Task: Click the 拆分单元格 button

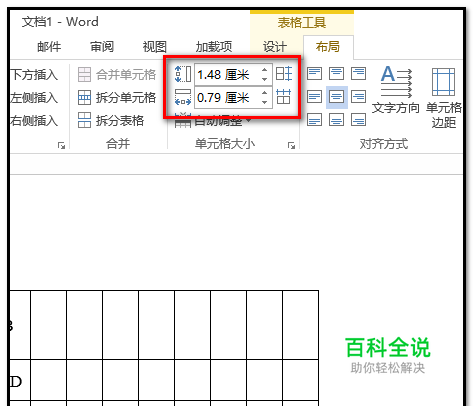Action: pyautogui.click(x=117, y=98)
